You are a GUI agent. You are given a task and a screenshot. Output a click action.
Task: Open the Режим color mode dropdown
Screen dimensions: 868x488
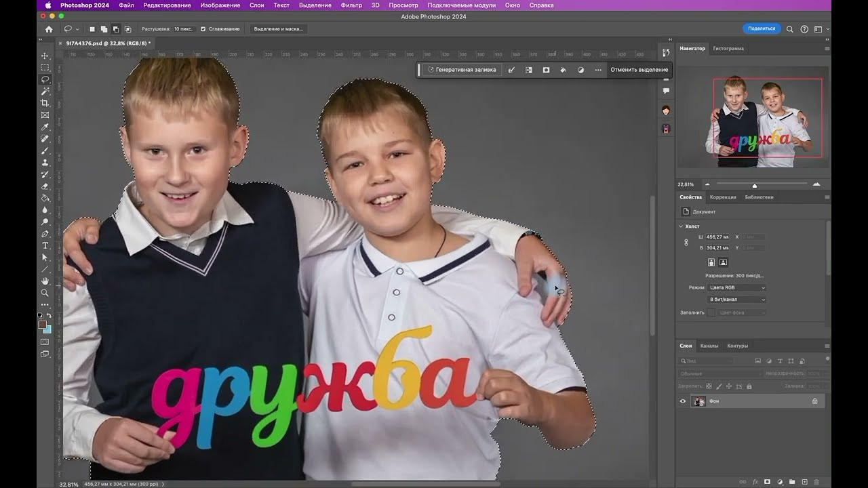point(736,287)
